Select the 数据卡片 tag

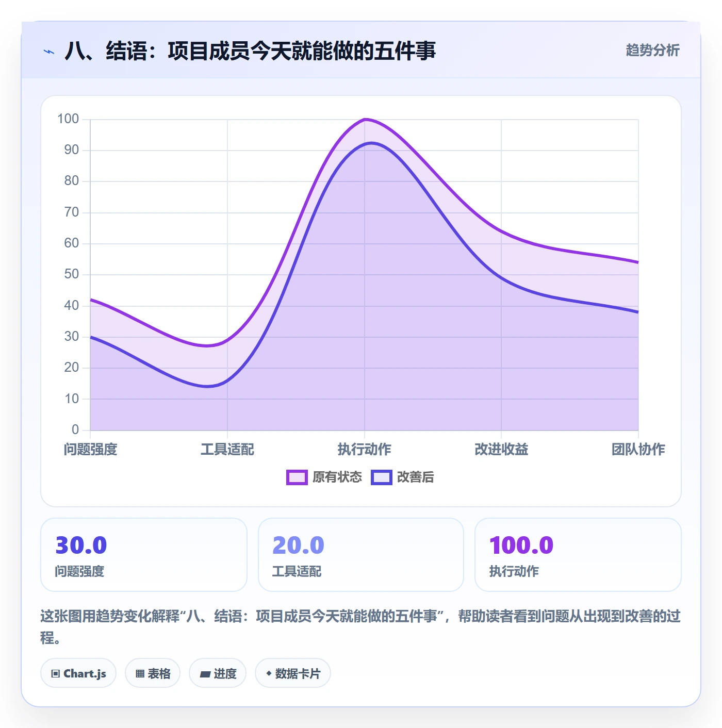click(293, 673)
